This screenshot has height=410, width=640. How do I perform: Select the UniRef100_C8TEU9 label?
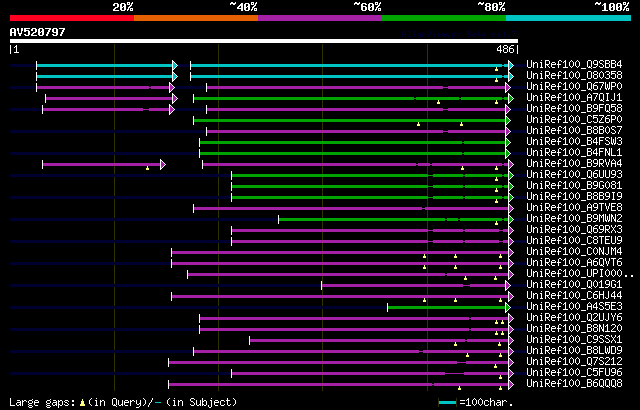574,241
